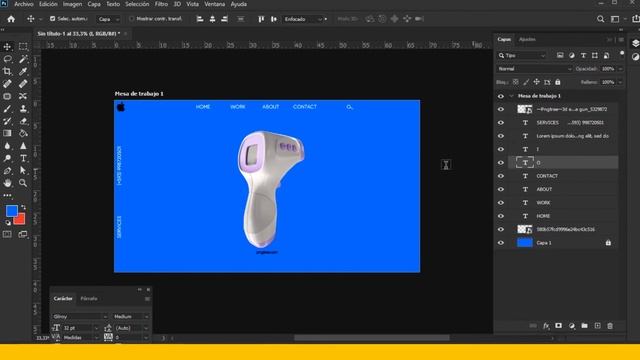Select the Eyedropper tool
This screenshot has height=360, width=640.
click(x=23, y=71)
